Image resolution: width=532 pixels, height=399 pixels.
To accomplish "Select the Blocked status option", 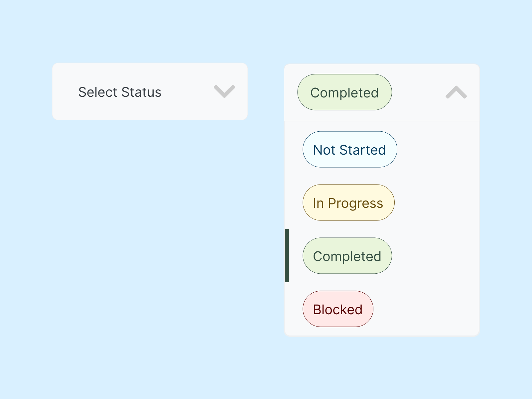I will pyautogui.click(x=338, y=309).
